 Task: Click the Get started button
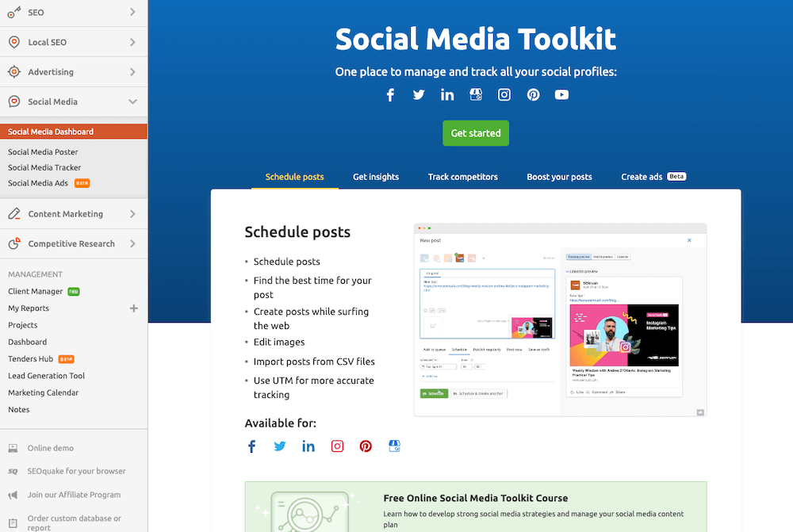coord(476,133)
